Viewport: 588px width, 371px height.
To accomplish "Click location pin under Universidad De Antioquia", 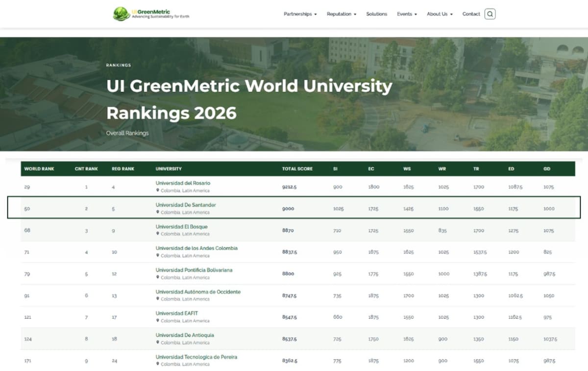I will tap(158, 343).
